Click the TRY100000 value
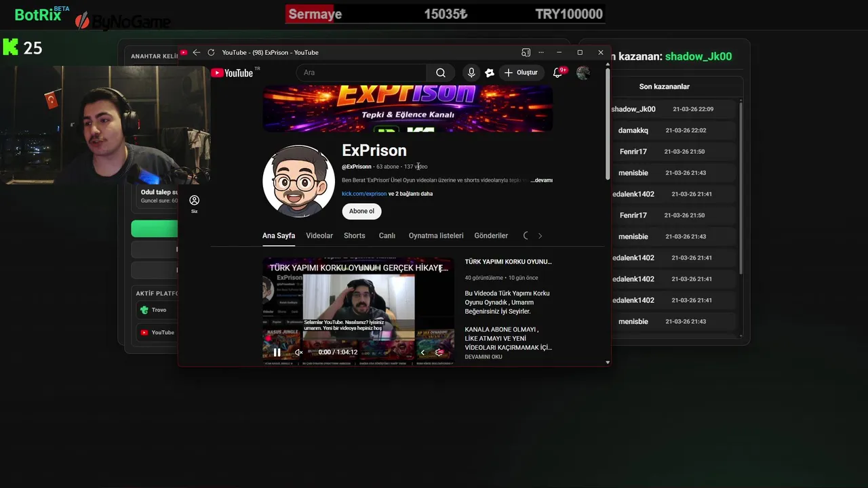Image resolution: width=868 pixels, height=488 pixels. click(568, 14)
